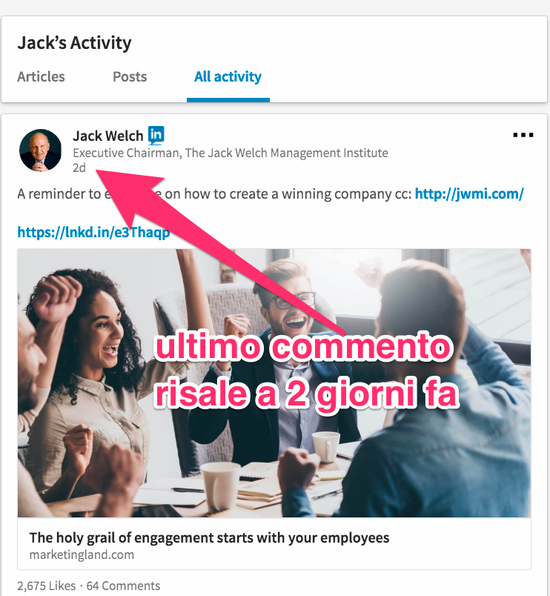Screen dimensions: 550x596
Task: Click the Jack Welch name link
Action: coord(108,136)
